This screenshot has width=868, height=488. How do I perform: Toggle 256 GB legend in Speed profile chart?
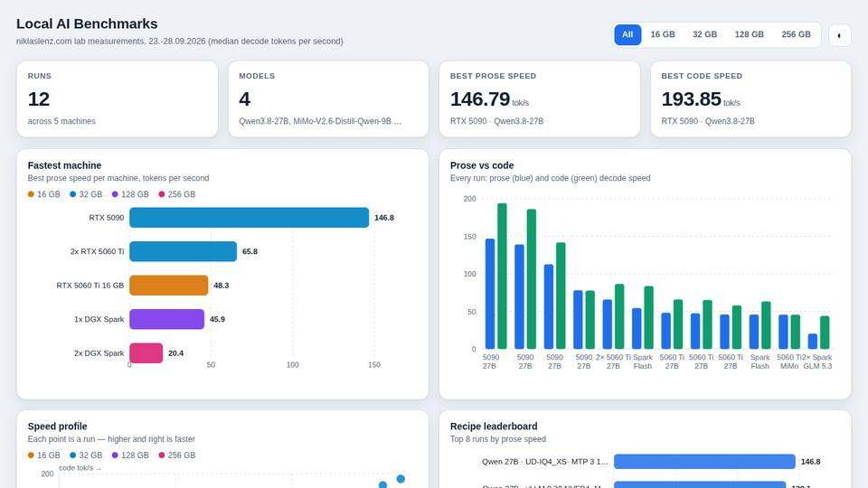176,455
